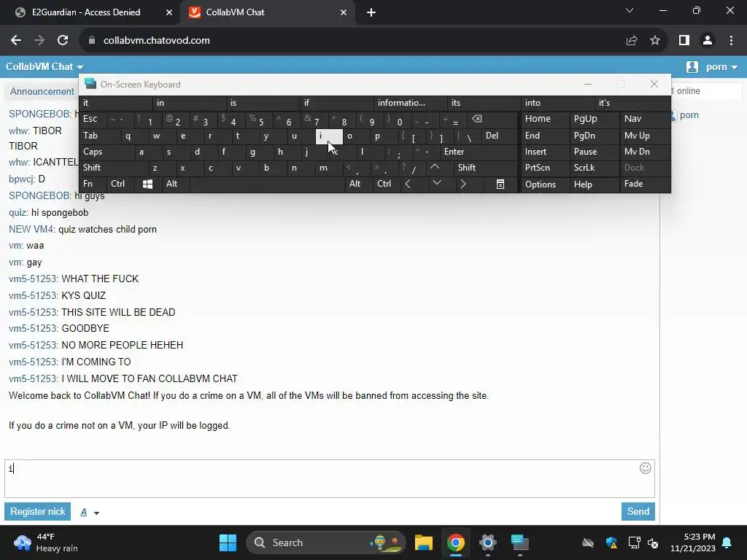Click the Windows logo key on keyboard
Screen dimensions: 747x560
pyautogui.click(x=147, y=184)
